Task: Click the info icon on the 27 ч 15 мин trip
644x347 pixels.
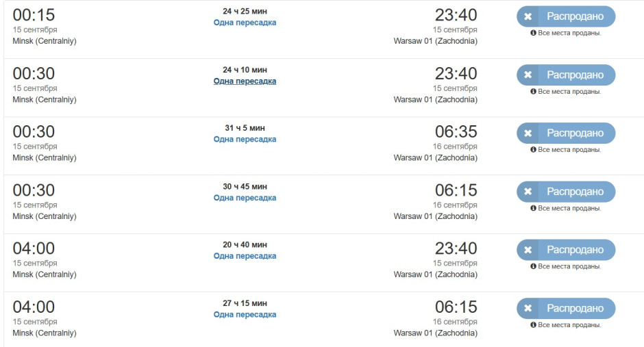Action: tap(533, 325)
